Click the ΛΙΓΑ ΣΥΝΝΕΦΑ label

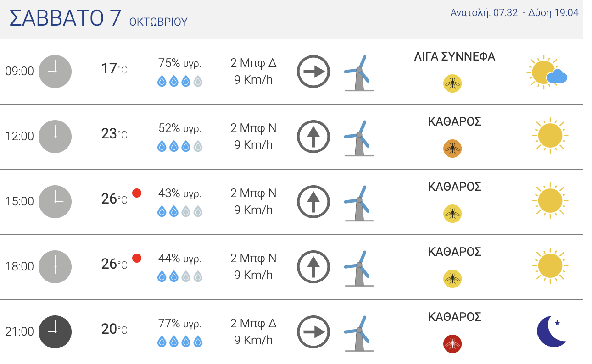tap(454, 57)
